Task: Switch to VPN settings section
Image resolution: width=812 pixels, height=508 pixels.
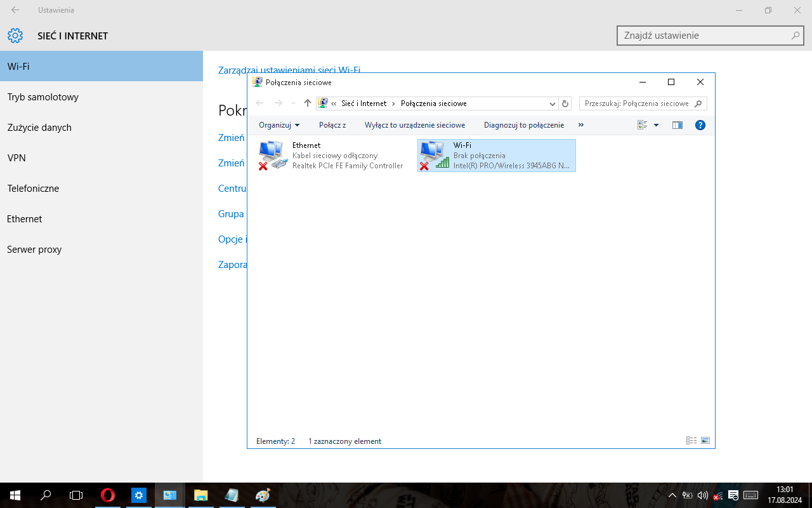Action: (101, 157)
